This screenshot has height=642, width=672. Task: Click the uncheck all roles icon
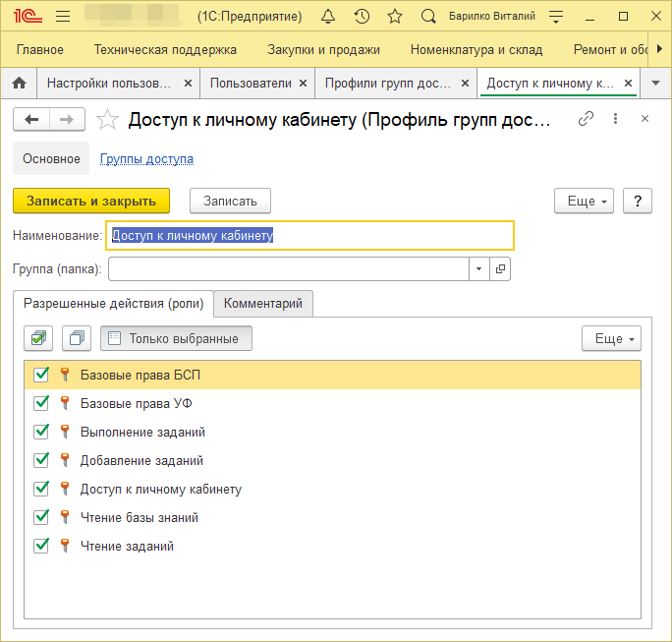pos(77,338)
